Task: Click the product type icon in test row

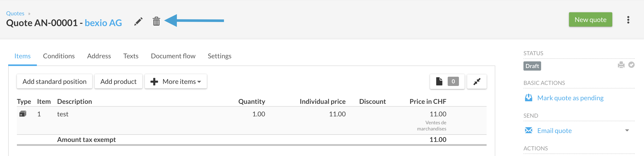Action: (23, 114)
